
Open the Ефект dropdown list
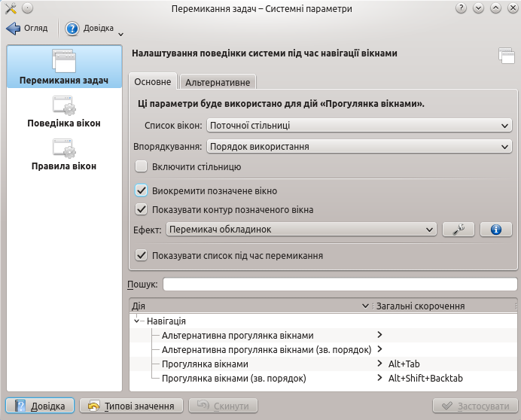click(301, 230)
